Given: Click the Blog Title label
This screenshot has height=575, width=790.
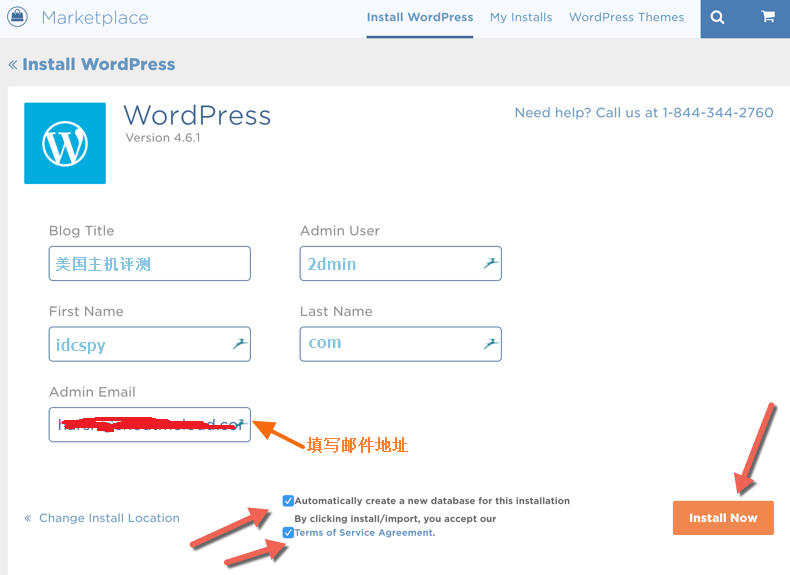Looking at the screenshot, I should 82,231.
